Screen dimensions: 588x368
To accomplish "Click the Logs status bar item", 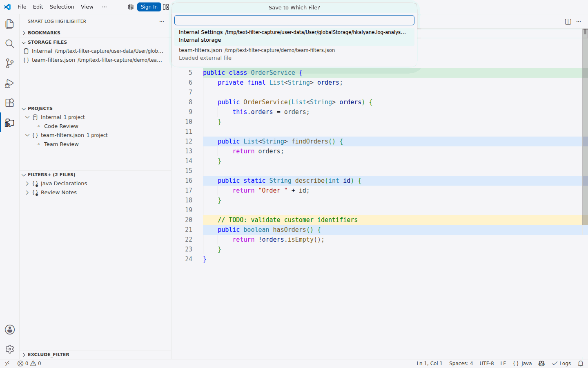I will click(561, 363).
